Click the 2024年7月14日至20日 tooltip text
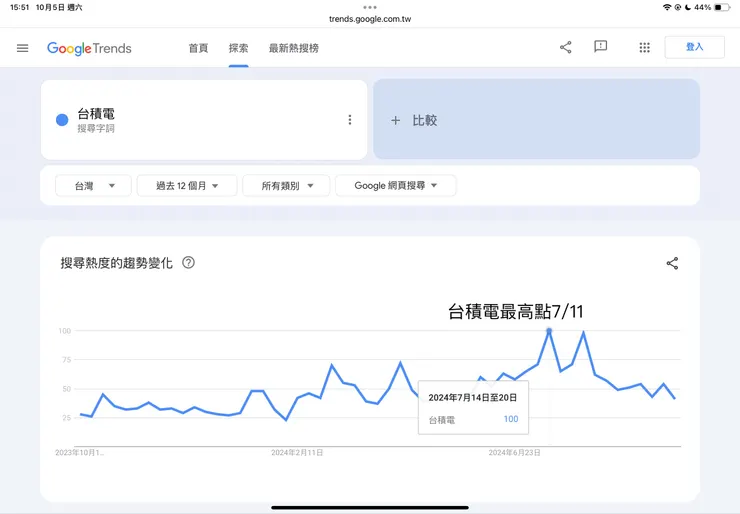 472,397
